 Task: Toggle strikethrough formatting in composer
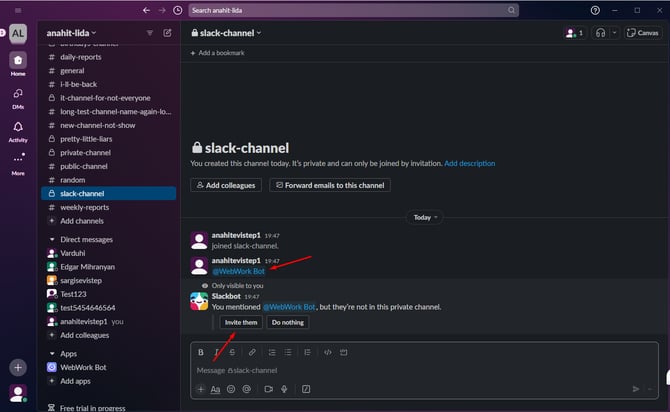click(232, 352)
